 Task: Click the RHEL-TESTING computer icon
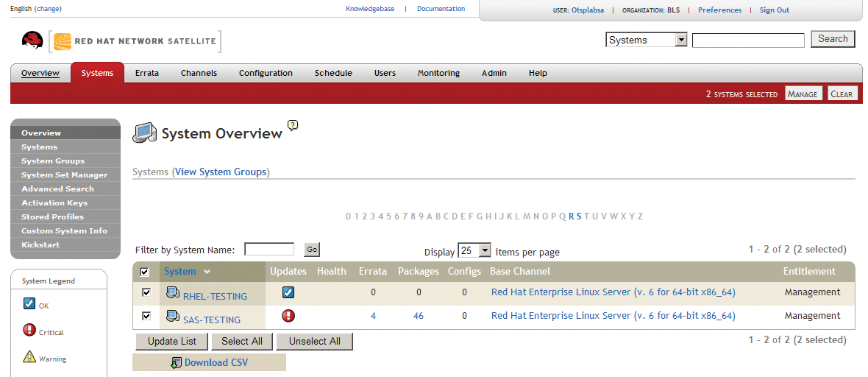click(173, 293)
